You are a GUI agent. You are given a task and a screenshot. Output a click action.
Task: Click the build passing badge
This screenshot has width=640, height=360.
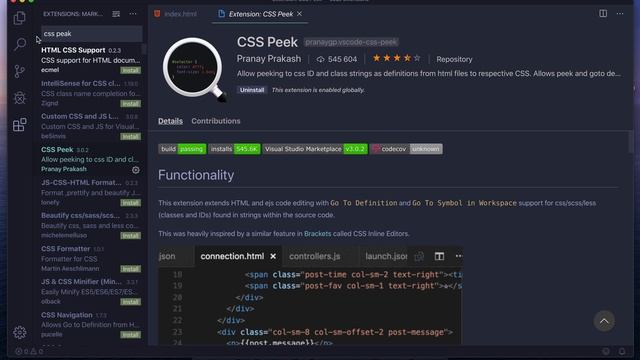(x=182, y=149)
